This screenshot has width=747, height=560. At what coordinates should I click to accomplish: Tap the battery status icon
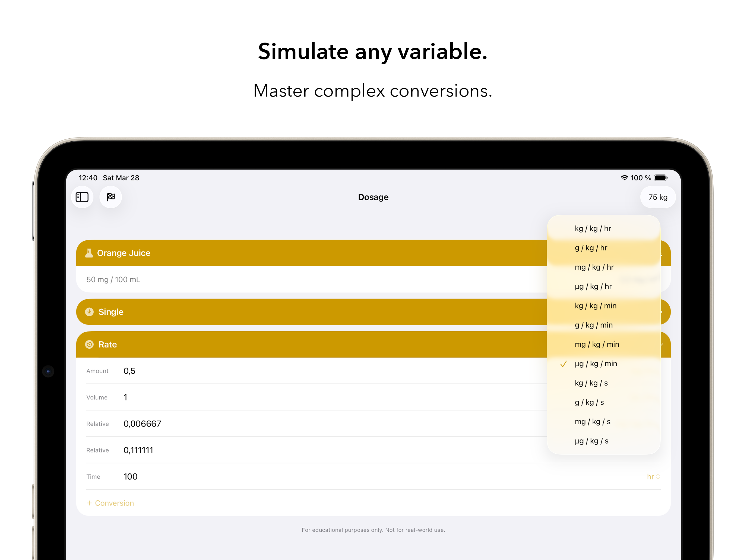(661, 178)
